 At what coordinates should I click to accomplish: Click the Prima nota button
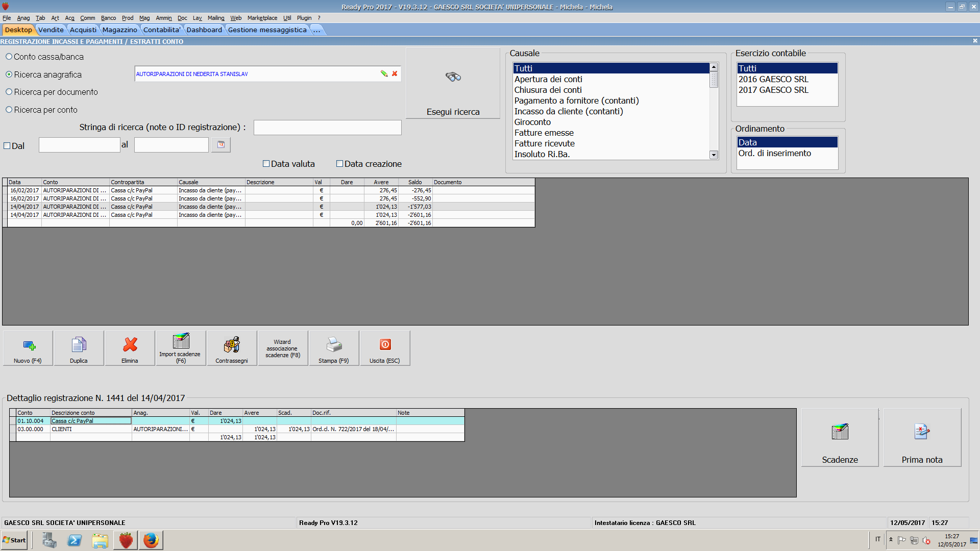coord(922,438)
